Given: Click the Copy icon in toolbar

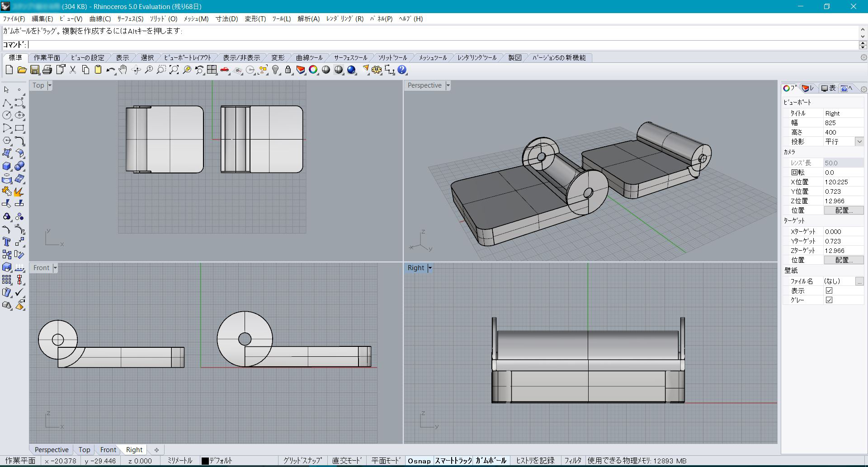Looking at the screenshot, I should pos(85,70).
